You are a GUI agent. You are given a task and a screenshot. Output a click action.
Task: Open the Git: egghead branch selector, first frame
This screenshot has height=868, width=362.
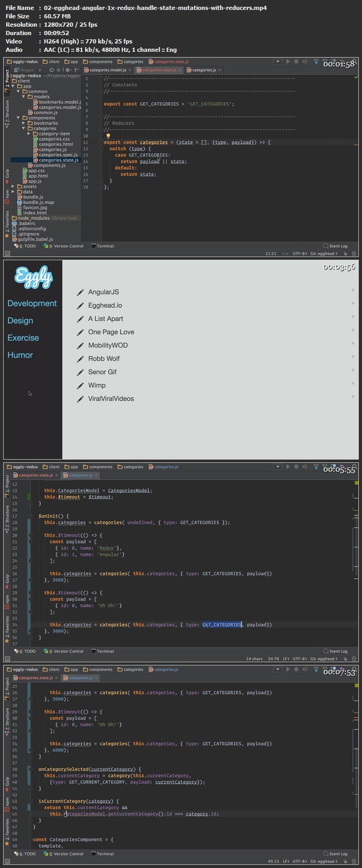tap(323, 253)
